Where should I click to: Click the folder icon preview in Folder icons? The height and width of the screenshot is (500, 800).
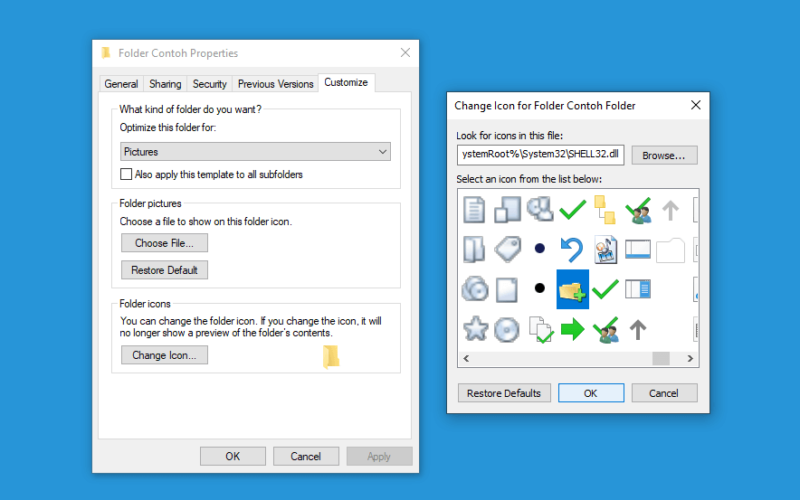pyautogui.click(x=331, y=356)
